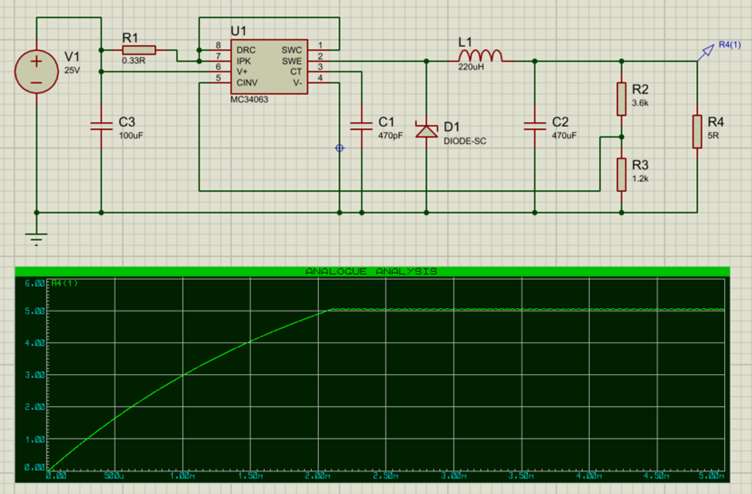752x494 pixels.
Task: Click the V+ pin label on U1
Action: pos(242,72)
